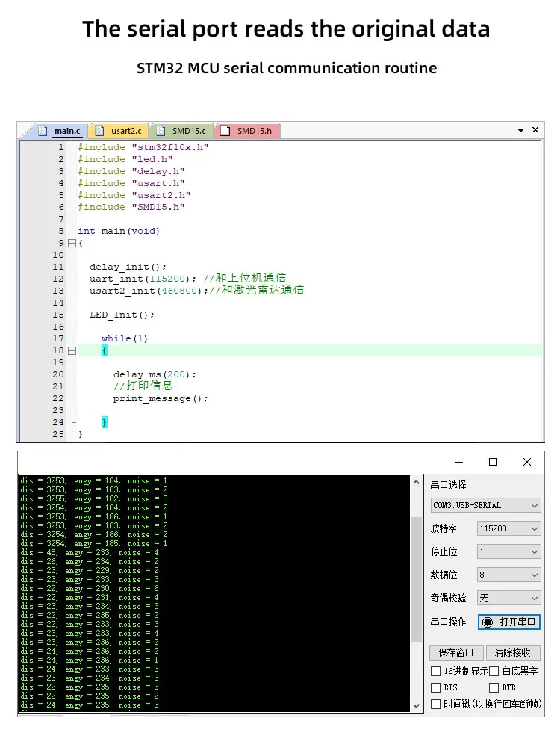
Task: Click output row 'dis = 48, engy = 233'
Action: click(89, 553)
